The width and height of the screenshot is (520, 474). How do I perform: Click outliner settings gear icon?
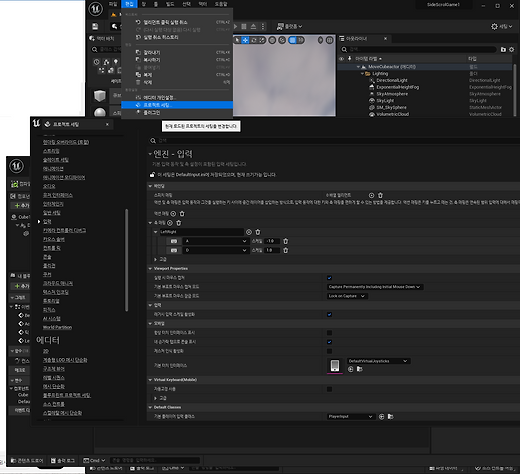pyautogui.click(x=512, y=49)
